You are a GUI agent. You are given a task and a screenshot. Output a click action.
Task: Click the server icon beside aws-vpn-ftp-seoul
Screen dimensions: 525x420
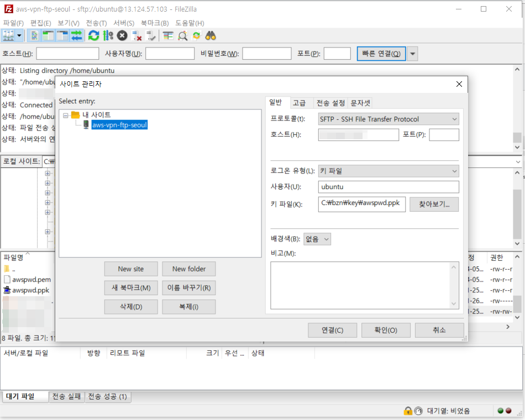point(86,125)
